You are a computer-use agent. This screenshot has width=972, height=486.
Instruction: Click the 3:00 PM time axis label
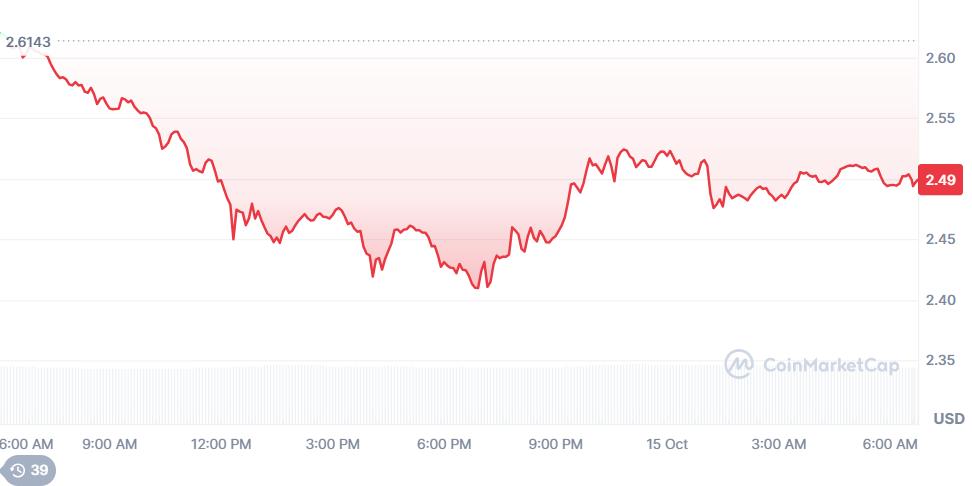[333, 444]
